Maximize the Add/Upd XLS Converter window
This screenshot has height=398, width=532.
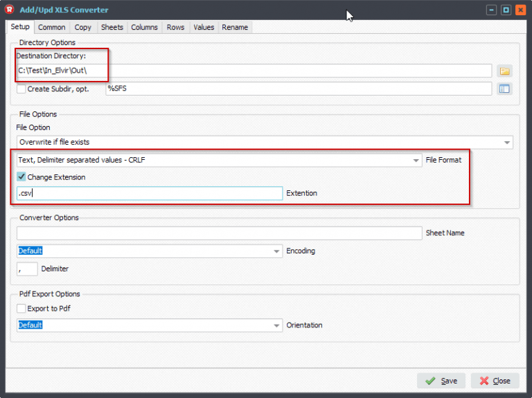tap(506, 10)
